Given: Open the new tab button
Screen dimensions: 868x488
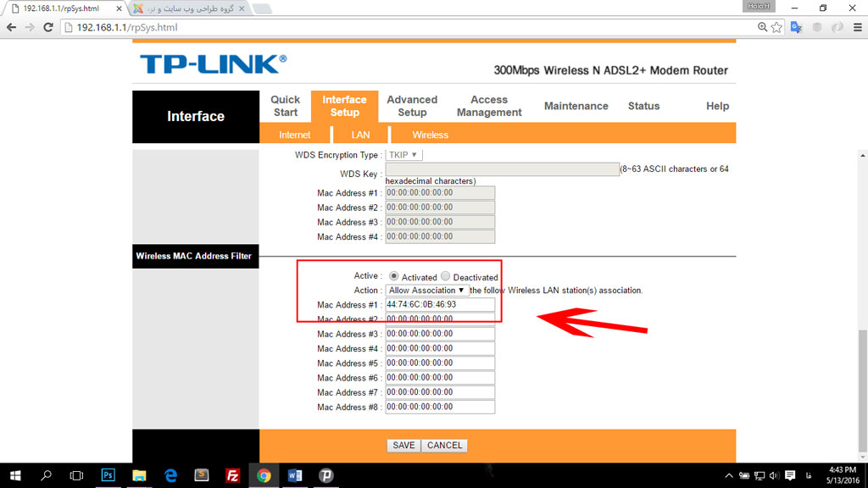Looking at the screenshot, I should pos(262,8).
